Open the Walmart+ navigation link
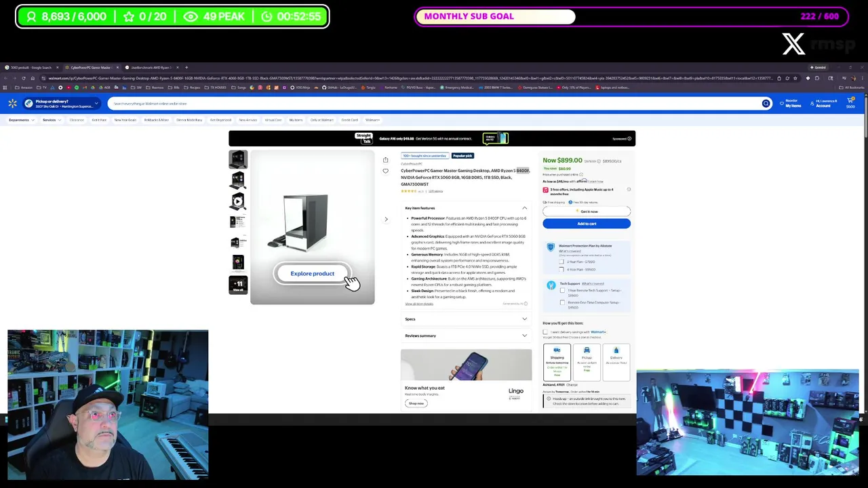This screenshot has width=868, height=488. 373,120
